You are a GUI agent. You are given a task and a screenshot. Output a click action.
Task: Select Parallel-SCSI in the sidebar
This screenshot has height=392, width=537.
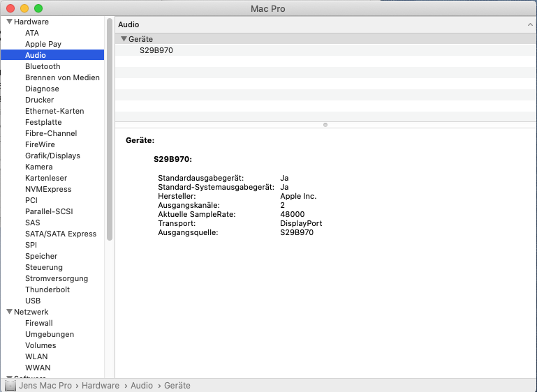click(49, 211)
